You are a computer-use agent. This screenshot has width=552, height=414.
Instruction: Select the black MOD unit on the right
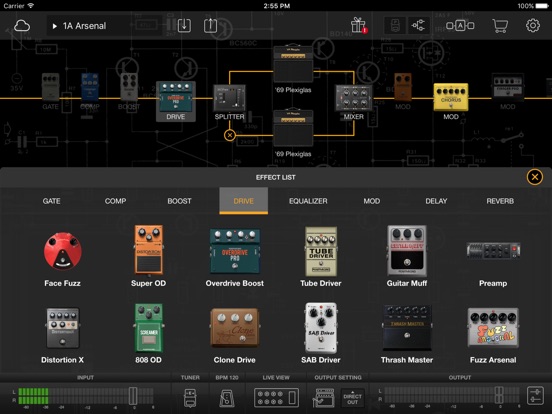click(x=508, y=92)
